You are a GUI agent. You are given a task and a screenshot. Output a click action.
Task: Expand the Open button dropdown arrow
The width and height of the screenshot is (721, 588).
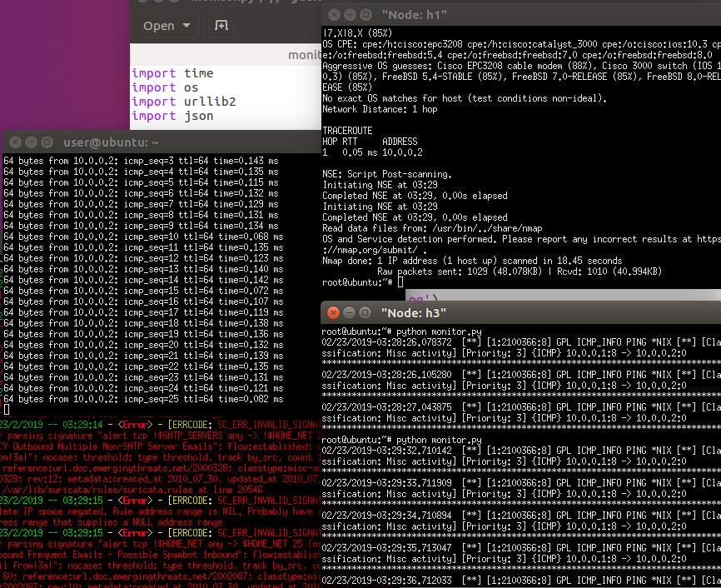(x=186, y=26)
